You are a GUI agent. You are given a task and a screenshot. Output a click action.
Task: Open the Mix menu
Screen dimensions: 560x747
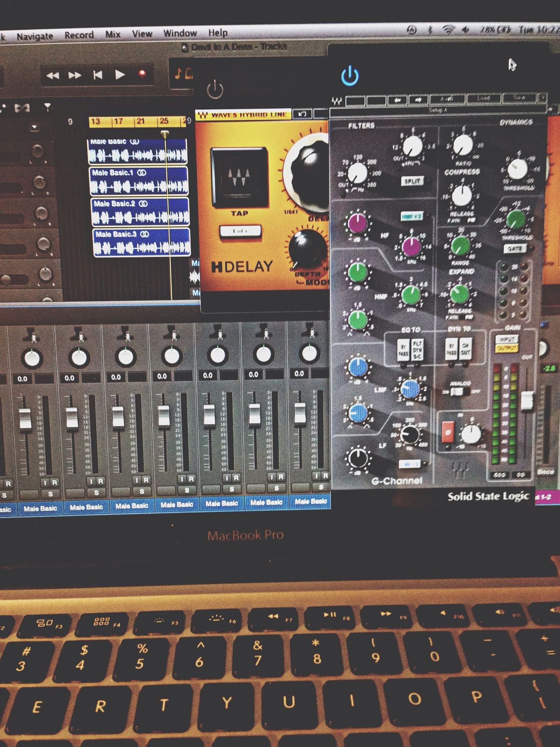click(x=113, y=34)
